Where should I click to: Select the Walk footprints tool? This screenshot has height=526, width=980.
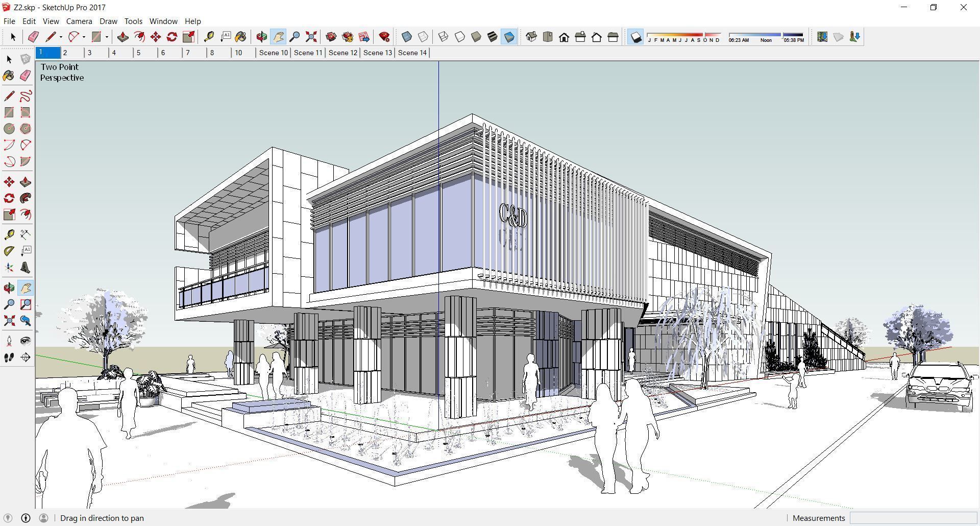tap(9, 357)
